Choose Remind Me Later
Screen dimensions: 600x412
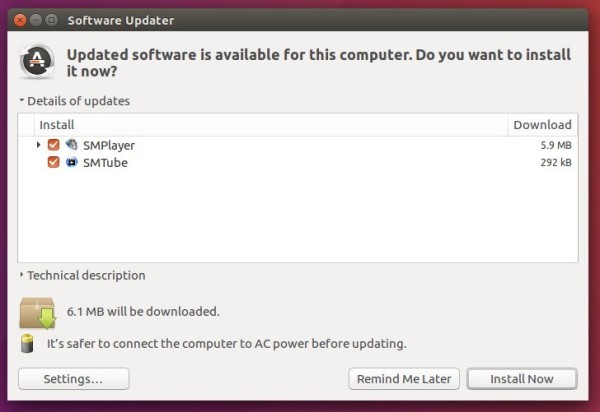pyautogui.click(x=404, y=379)
